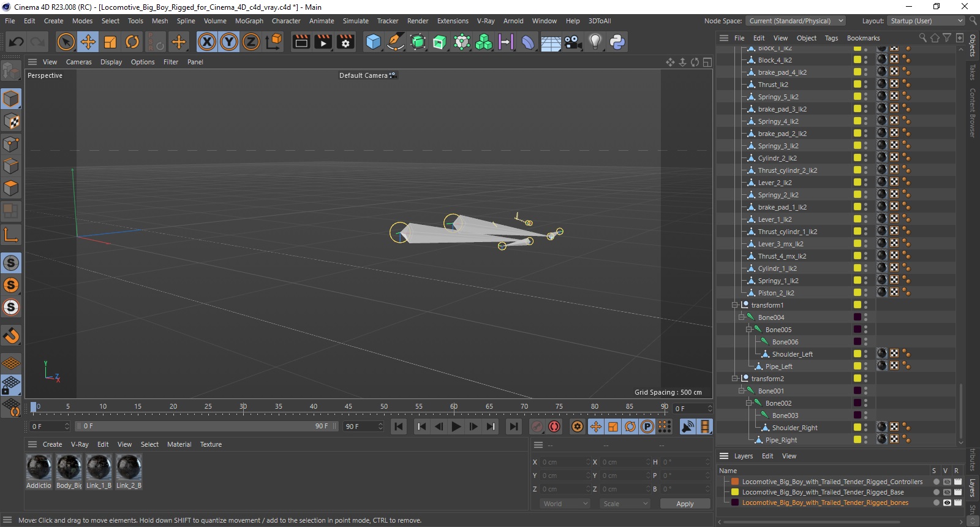Click the Spline Pen tool icon
The width and height of the screenshot is (980, 527).
point(396,42)
